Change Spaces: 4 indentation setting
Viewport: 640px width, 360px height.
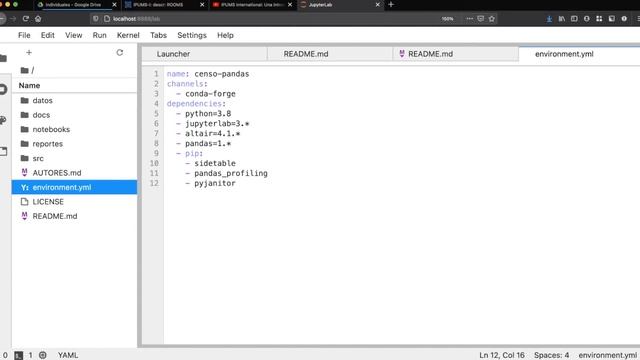click(x=551, y=355)
